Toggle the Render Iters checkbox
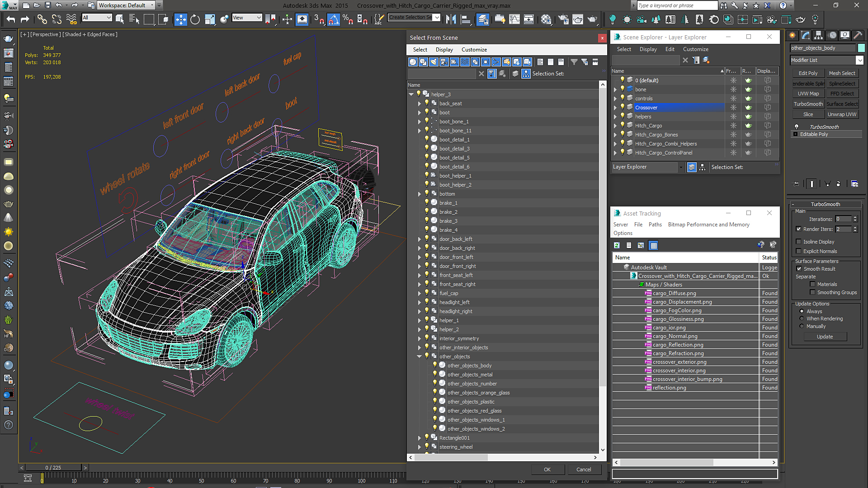Image resolution: width=868 pixels, height=488 pixels. (799, 229)
